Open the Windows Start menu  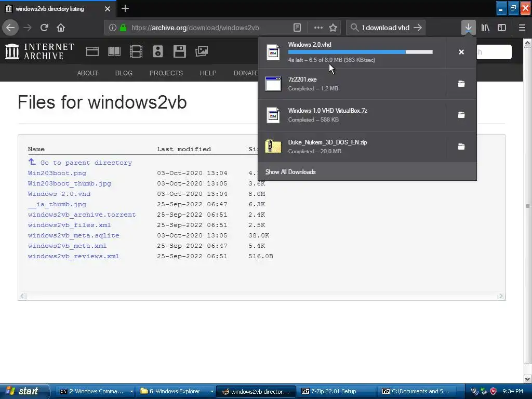point(24,391)
